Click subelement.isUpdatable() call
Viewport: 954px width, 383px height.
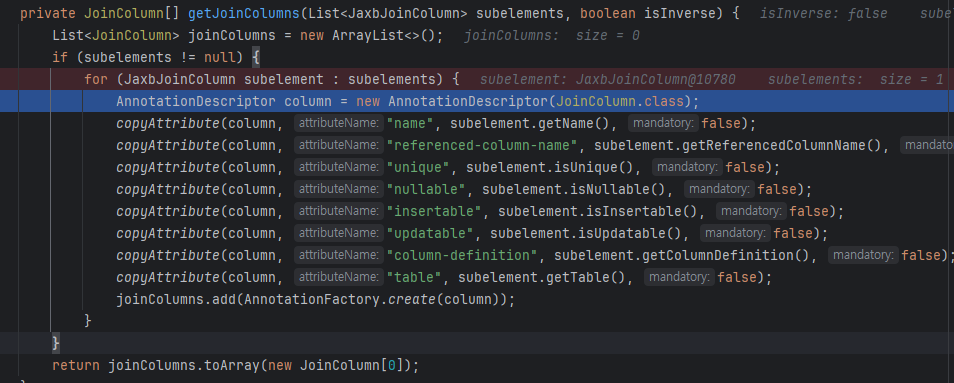pyautogui.click(x=585, y=233)
